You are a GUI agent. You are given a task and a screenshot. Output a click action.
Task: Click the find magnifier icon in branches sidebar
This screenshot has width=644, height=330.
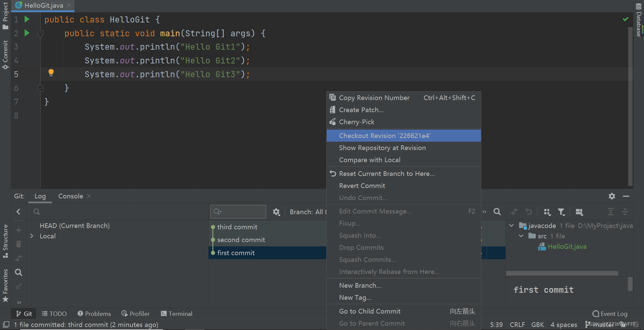[x=18, y=272]
